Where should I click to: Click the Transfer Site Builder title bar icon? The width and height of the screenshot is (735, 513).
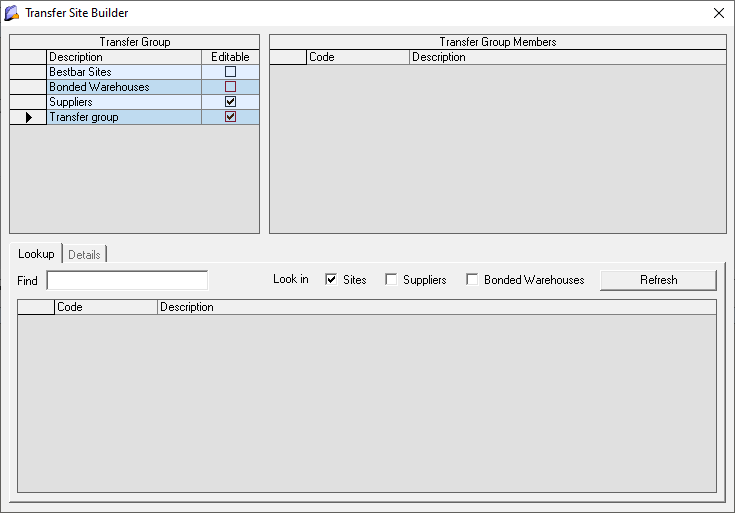12,13
